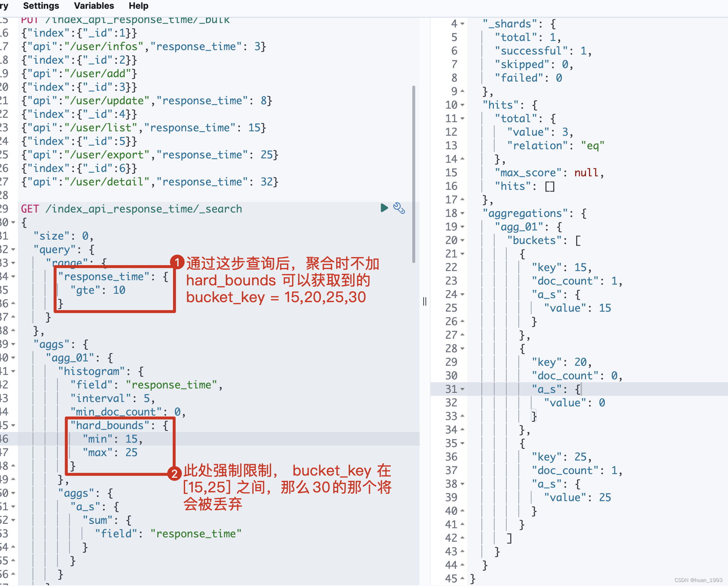Click the editor vertical scrollbar thumb
Image resolution: width=728 pixels, height=586 pixels.
414,174
